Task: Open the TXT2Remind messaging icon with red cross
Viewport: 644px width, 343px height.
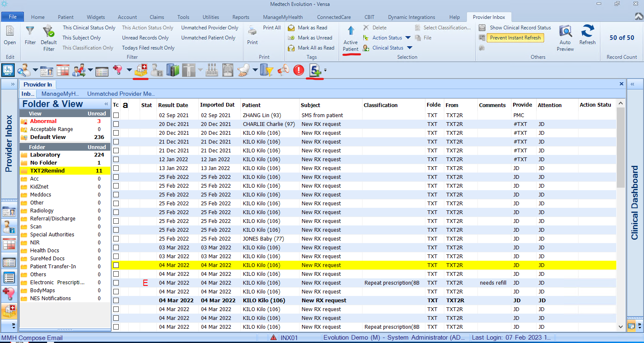Action: click(x=141, y=70)
